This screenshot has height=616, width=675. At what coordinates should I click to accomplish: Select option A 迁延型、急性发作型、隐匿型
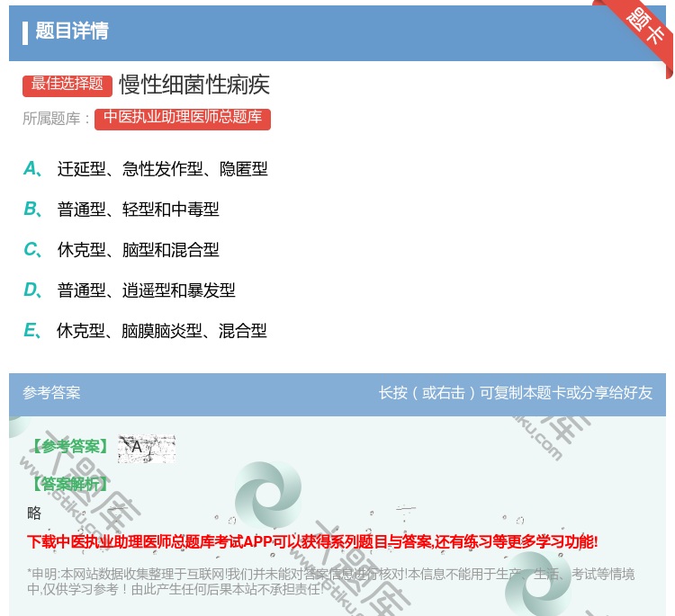146,169
